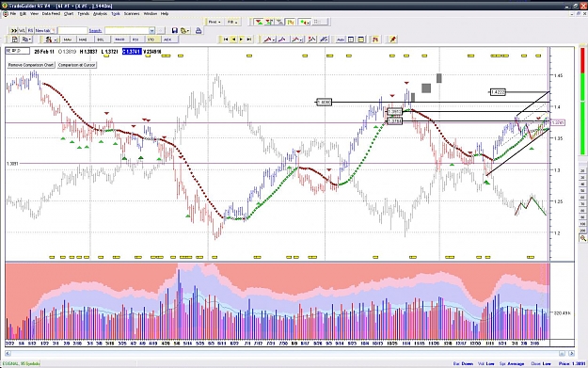This screenshot has width=588, height=368.
Task: Open the File menu
Action: (13, 13)
